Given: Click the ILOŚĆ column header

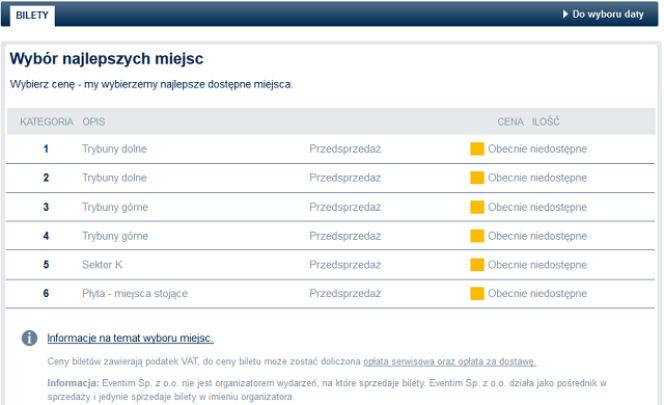Looking at the screenshot, I should 545,122.
